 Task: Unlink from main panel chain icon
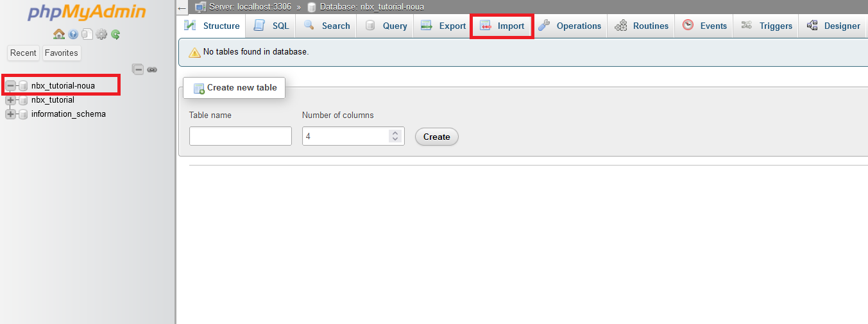click(x=152, y=69)
